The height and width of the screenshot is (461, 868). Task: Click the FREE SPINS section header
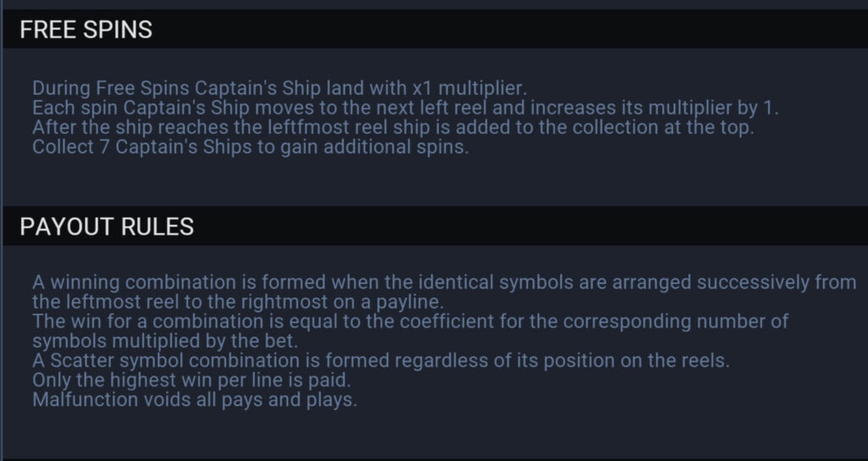pos(435,29)
